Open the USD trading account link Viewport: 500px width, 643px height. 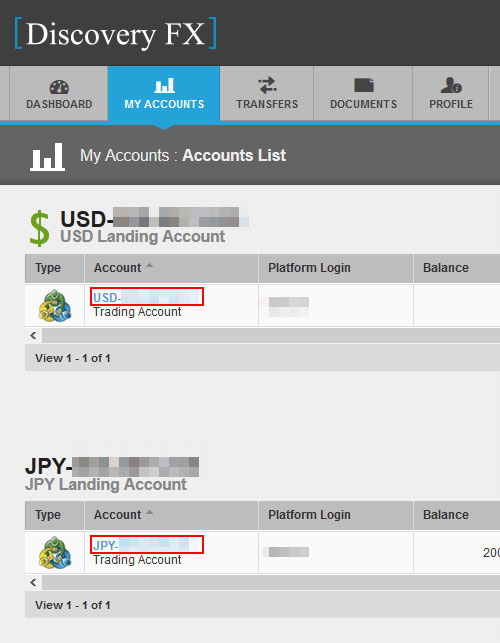click(147, 297)
